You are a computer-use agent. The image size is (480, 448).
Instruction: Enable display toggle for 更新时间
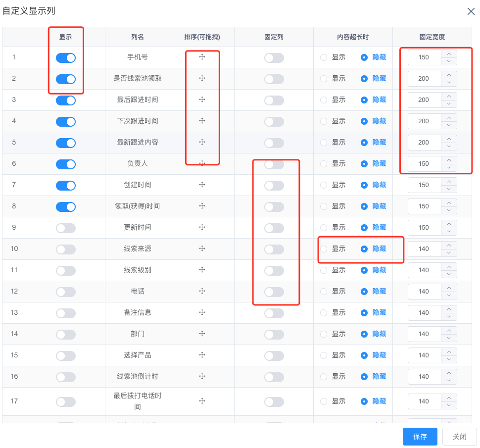point(66,228)
